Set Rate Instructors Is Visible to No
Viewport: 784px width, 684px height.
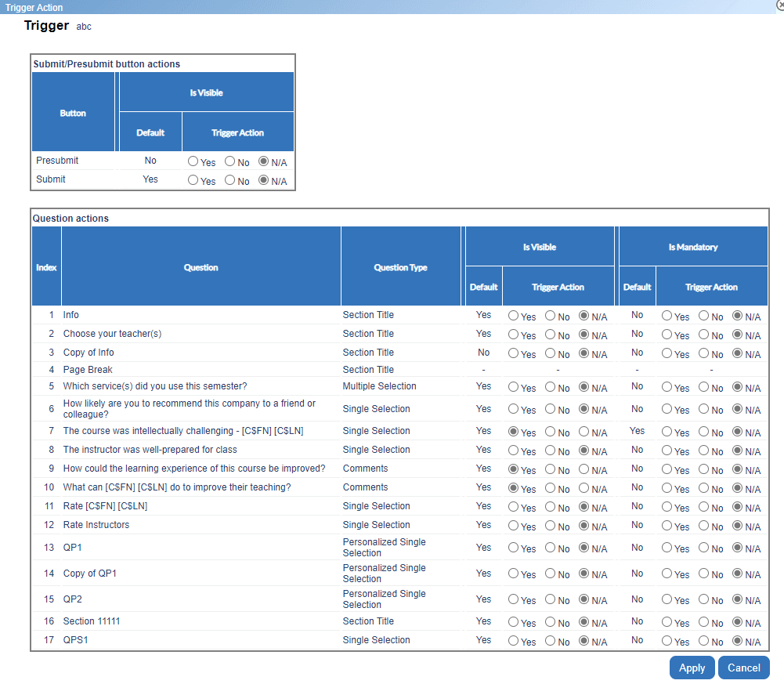click(x=551, y=526)
